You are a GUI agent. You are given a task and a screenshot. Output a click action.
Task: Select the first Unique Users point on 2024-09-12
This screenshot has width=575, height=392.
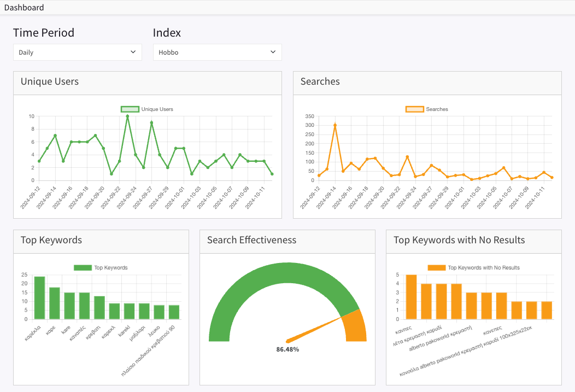(39, 161)
